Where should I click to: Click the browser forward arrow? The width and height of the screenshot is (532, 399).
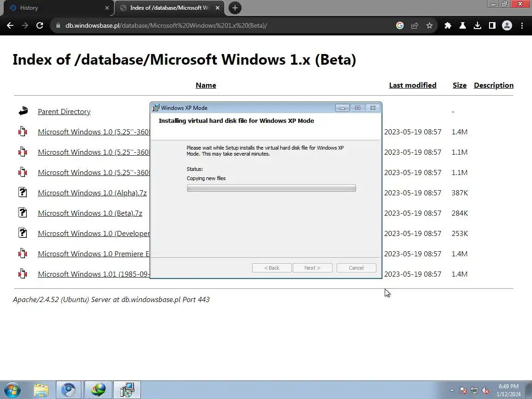[25, 25]
